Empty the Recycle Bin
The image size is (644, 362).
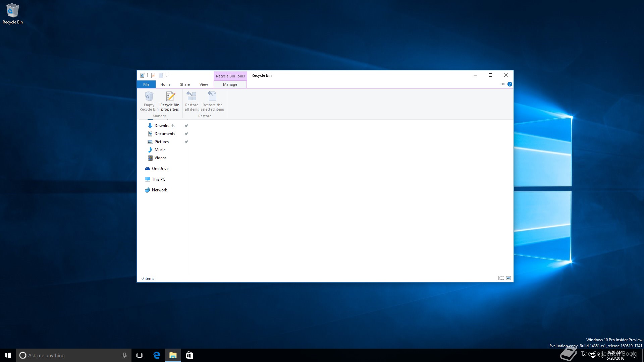point(149,100)
